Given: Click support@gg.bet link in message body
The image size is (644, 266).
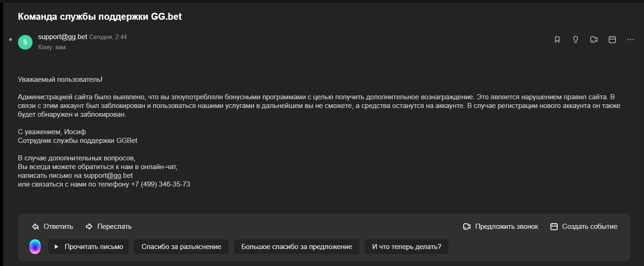Looking at the screenshot, I should click(108, 175).
